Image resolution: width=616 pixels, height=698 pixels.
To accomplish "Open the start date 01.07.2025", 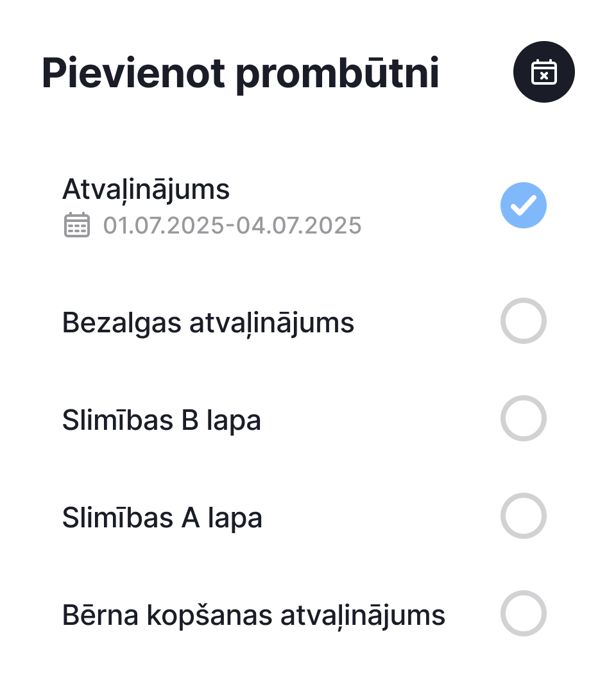I will (164, 225).
